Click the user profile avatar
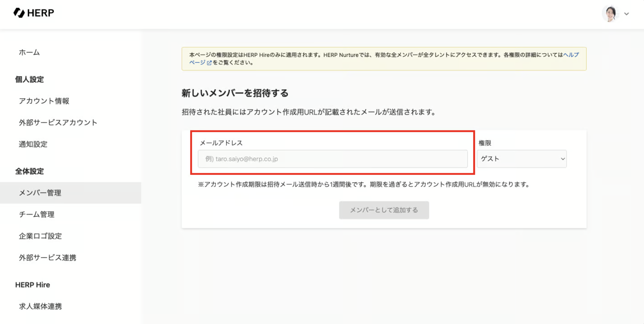Image resolution: width=644 pixels, height=324 pixels. click(610, 13)
